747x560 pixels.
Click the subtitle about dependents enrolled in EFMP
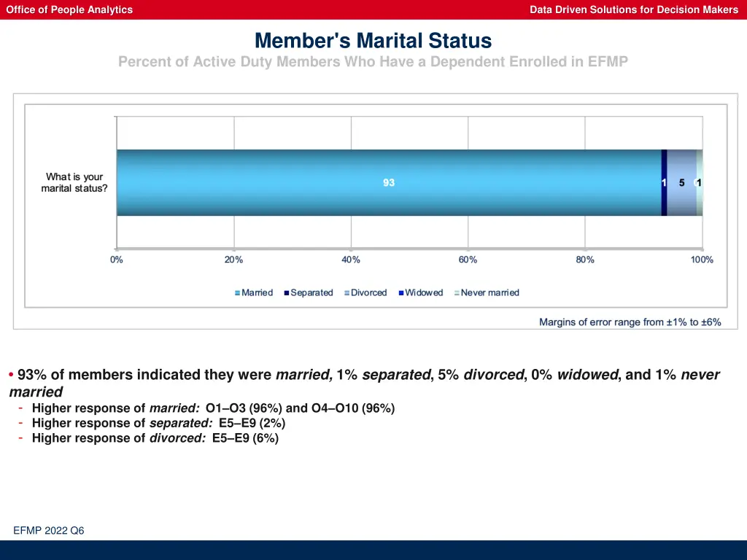click(x=373, y=62)
